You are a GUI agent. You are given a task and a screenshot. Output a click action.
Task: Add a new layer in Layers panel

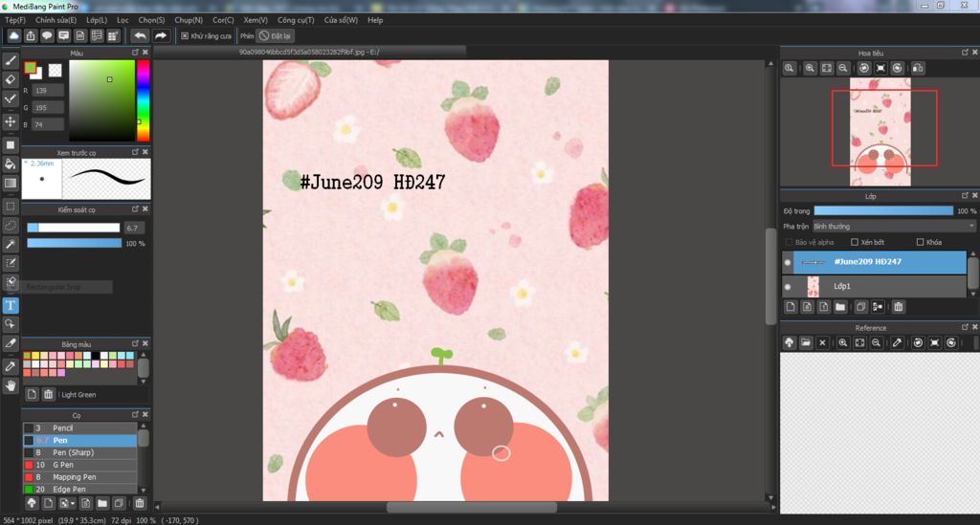coord(791,307)
